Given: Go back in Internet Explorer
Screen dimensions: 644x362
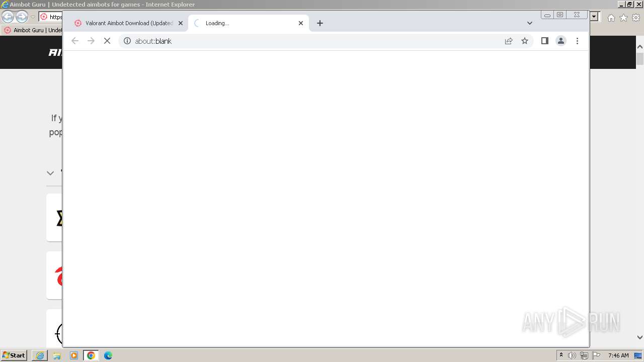Looking at the screenshot, I should pyautogui.click(x=8, y=17).
